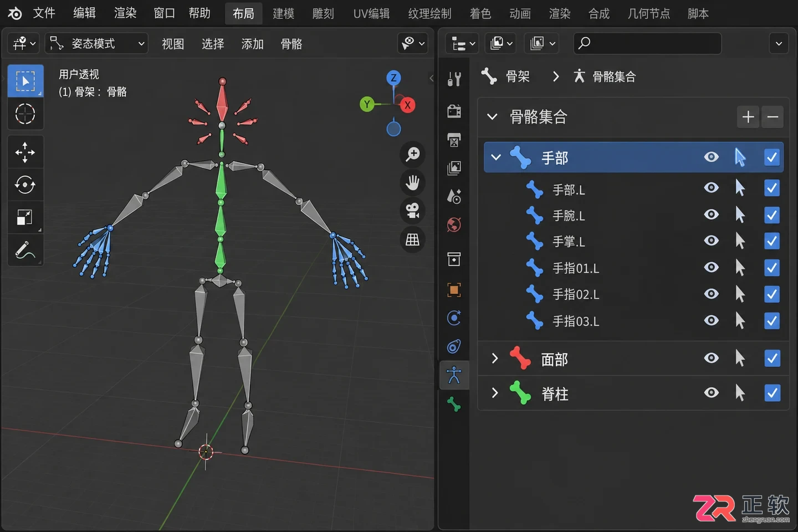Toggle visibility eye for 手腕.L
Screen dimensions: 798x532
point(712,214)
